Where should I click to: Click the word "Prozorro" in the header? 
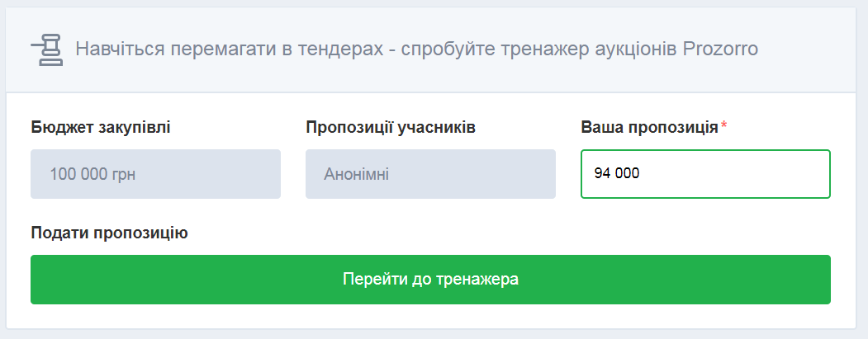click(721, 49)
